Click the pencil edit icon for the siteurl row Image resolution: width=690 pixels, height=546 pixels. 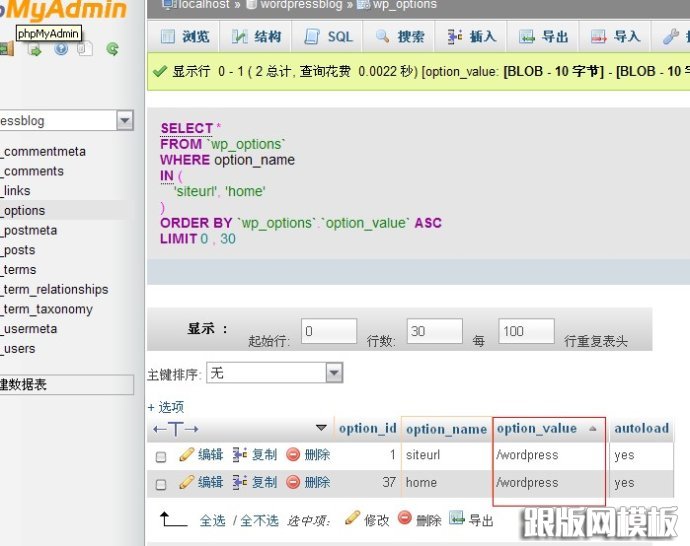coord(187,454)
